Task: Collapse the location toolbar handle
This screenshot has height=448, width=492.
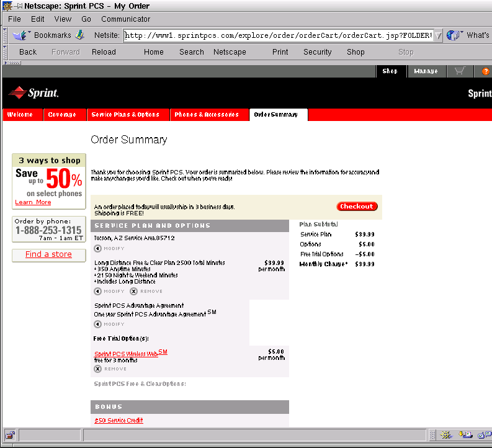Action: 5,35
